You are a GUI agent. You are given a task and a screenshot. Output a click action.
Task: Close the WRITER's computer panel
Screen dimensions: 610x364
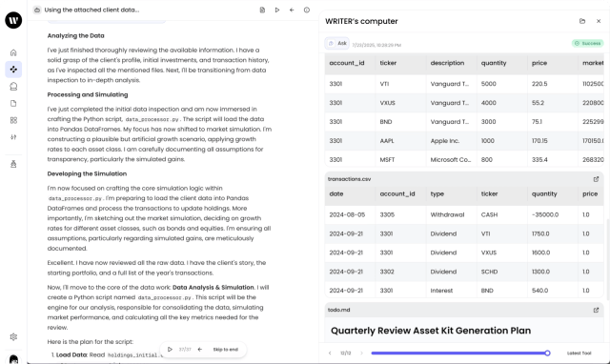coord(599,21)
